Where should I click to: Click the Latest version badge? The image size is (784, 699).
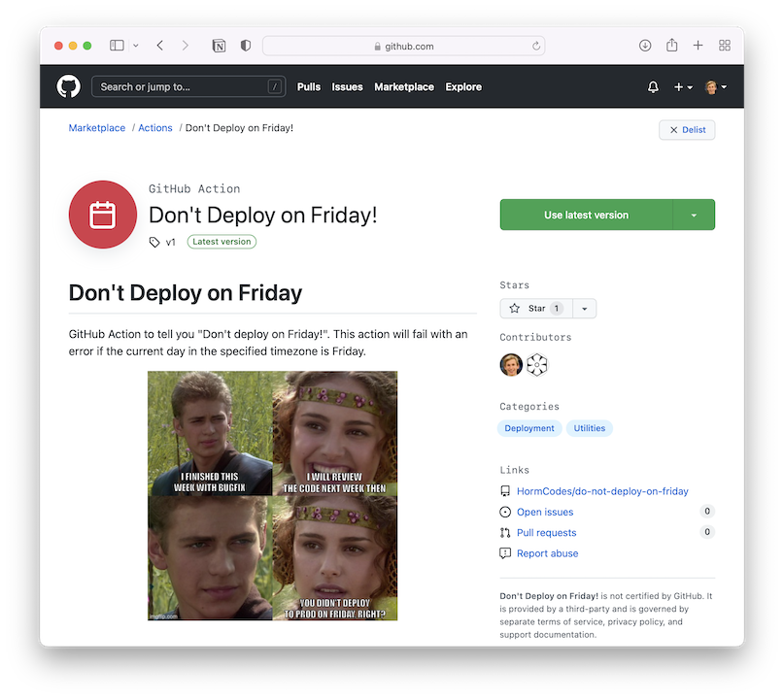click(222, 242)
